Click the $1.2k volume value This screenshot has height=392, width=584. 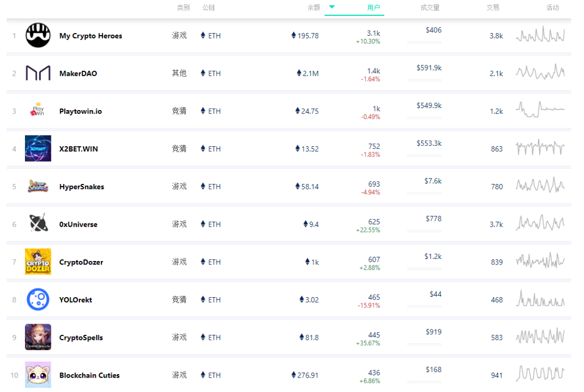pyautogui.click(x=433, y=256)
